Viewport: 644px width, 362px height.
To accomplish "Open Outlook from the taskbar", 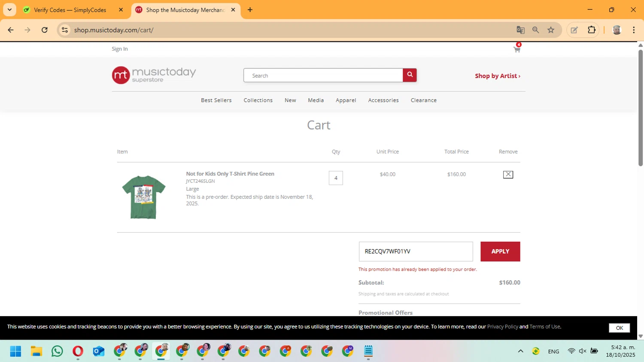I will 98,351.
